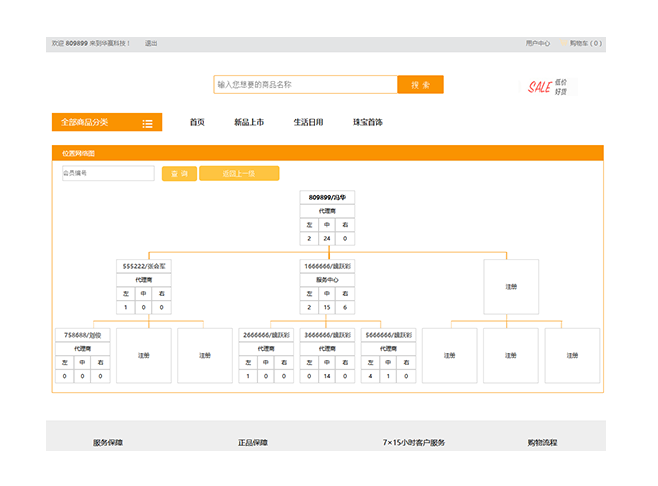Select 生活日用 in the navigation bar
Screen dimensions: 658x486
[x=308, y=122]
